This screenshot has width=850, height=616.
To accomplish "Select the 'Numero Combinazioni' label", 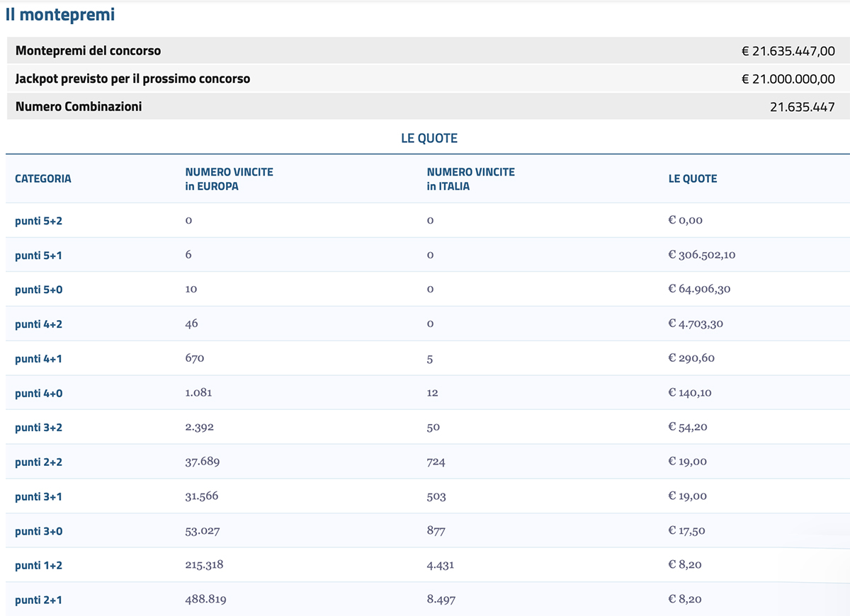I will pyautogui.click(x=79, y=107).
